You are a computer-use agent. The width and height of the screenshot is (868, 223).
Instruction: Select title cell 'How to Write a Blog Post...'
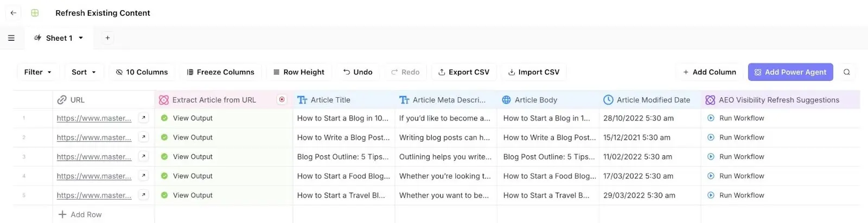pyautogui.click(x=344, y=138)
